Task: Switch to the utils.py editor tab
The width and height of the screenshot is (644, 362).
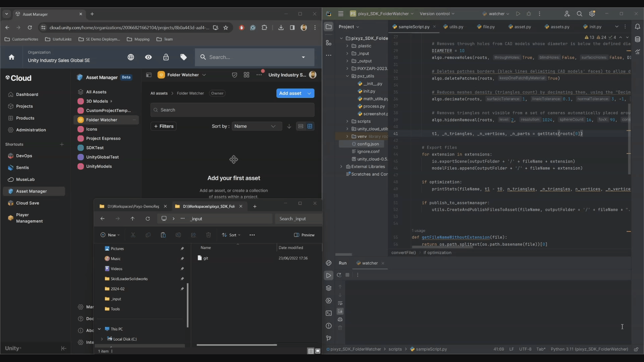Action: pos(455,27)
